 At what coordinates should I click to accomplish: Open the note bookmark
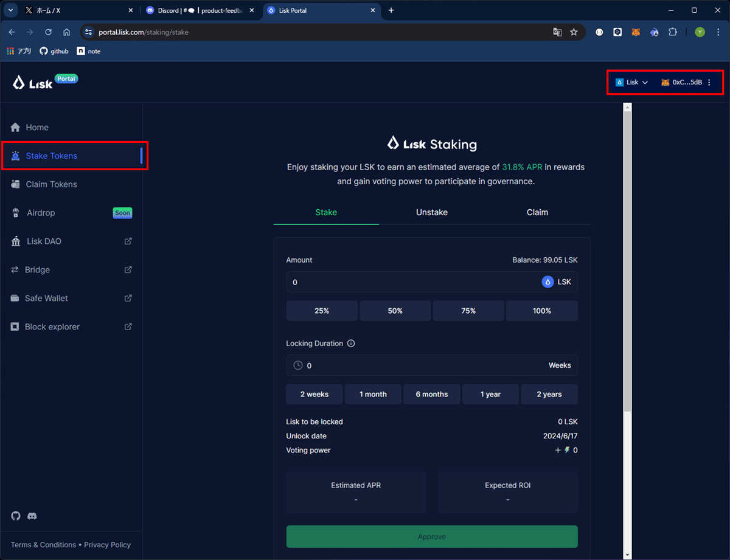click(x=89, y=51)
